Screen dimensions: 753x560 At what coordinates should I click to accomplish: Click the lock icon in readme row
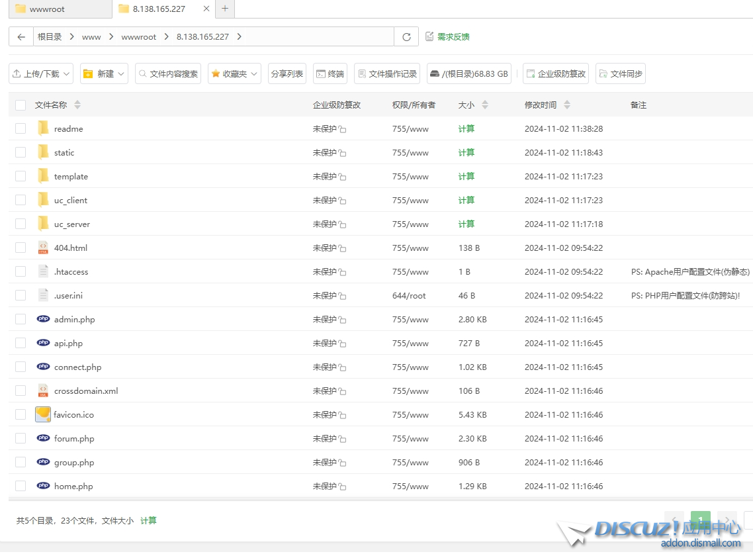[x=342, y=130]
